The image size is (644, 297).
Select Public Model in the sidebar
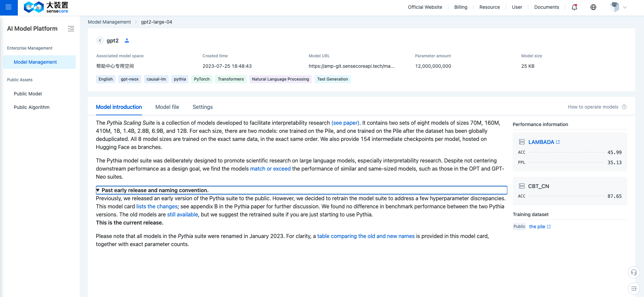pos(28,94)
